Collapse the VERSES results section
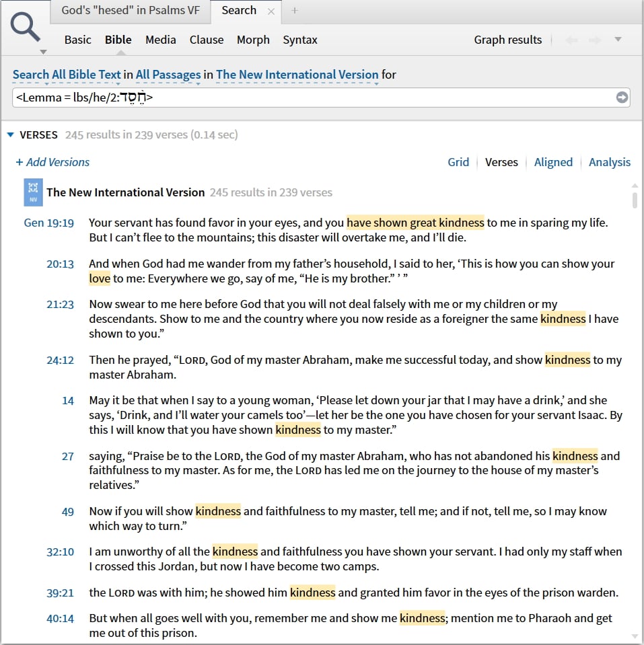 (x=11, y=135)
